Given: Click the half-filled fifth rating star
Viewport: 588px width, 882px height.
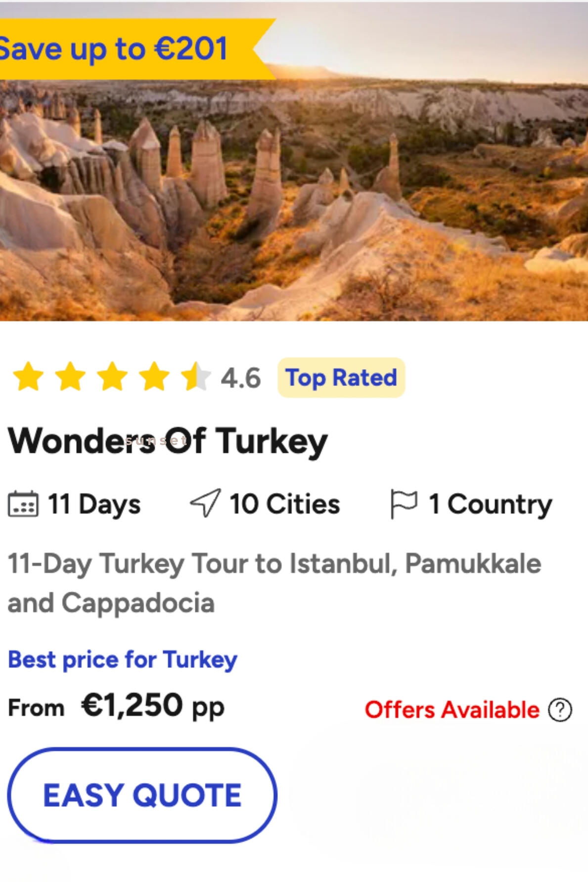Looking at the screenshot, I should (195, 377).
